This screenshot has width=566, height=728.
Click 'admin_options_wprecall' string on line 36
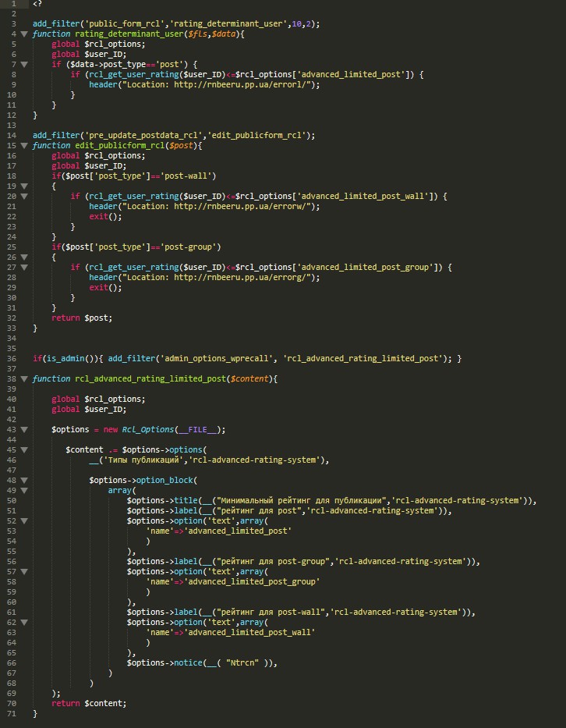pyautogui.click(x=217, y=358)
